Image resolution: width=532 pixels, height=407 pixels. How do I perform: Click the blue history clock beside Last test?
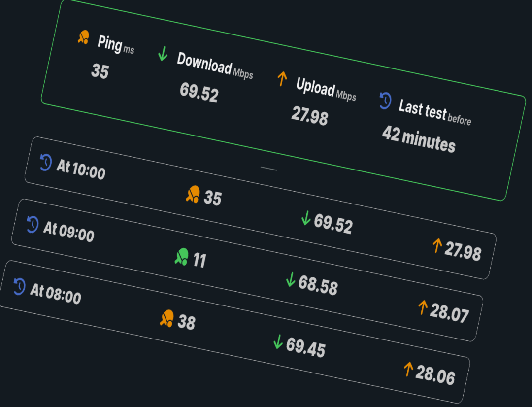pos(385,101)
